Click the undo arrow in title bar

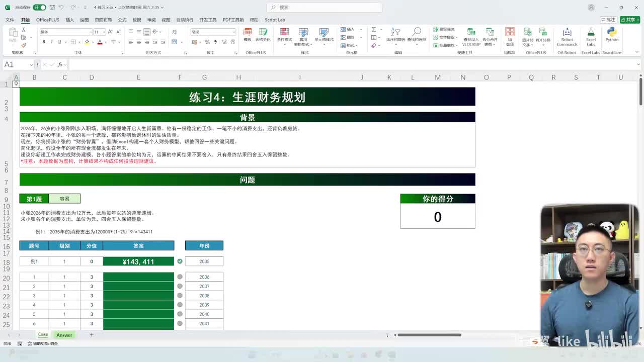(61, 8)
